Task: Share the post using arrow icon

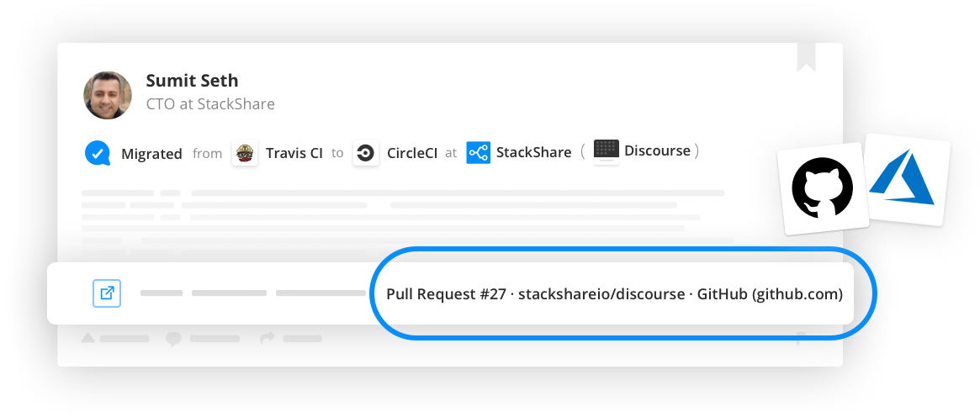Action: click(x=268, y=338)
